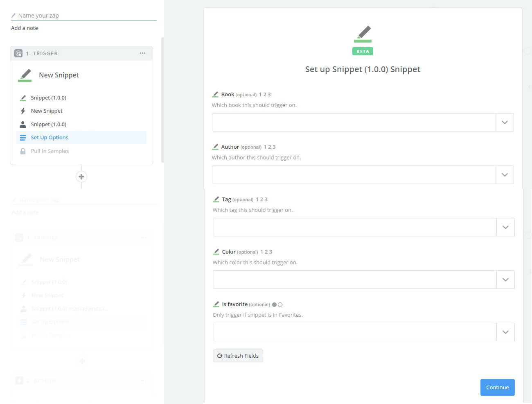
Task: Click the lightning bolt New Snippet icon
Action: (x=23, y=111)
